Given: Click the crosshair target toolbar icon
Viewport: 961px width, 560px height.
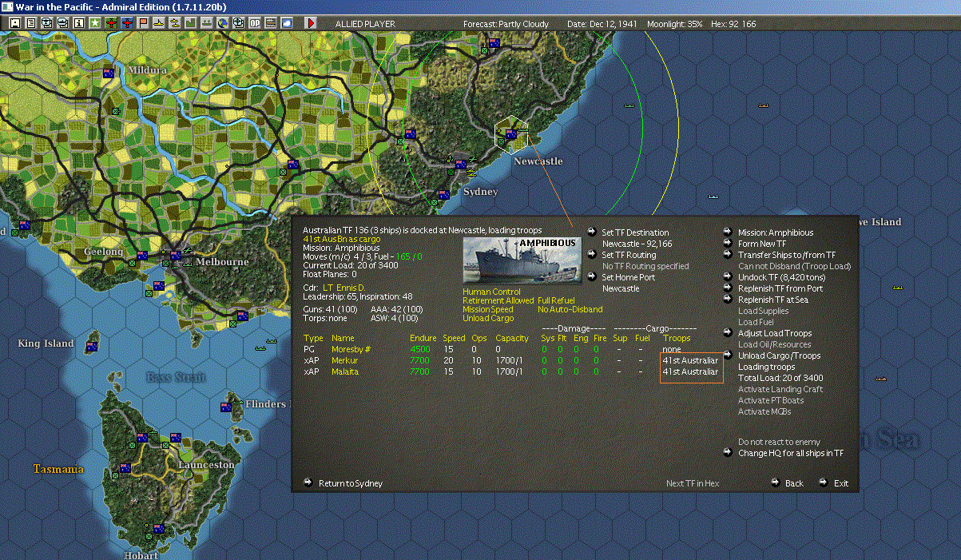Looking at the screenshot, I should pos(239,23).
